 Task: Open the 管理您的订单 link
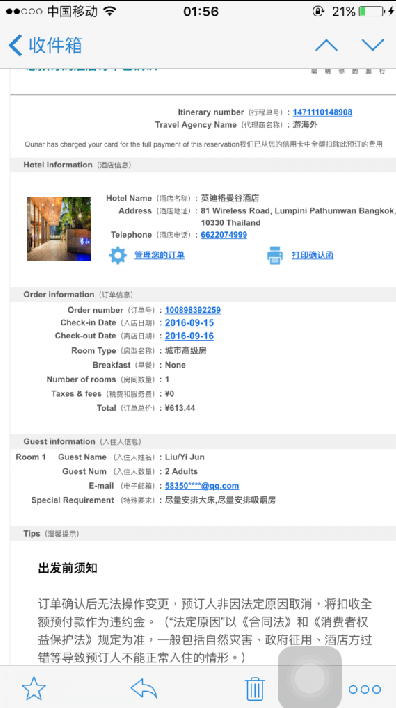coord(159,255)
